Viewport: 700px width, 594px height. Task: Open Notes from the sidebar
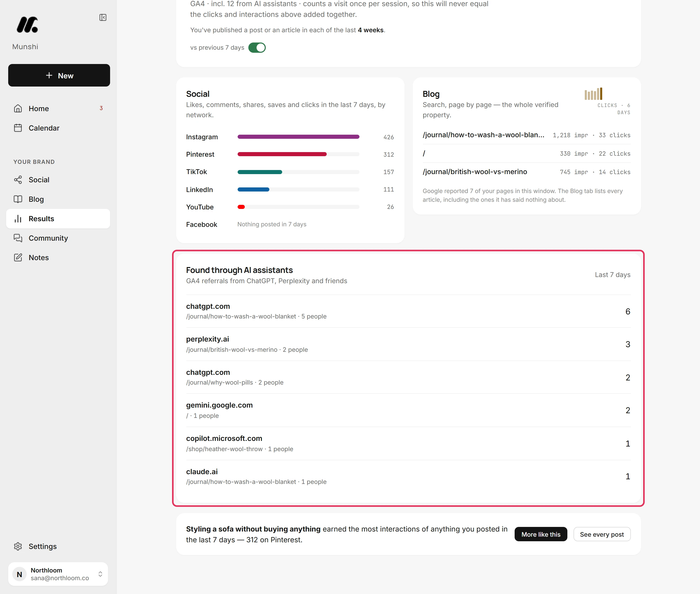click(58, 258)
